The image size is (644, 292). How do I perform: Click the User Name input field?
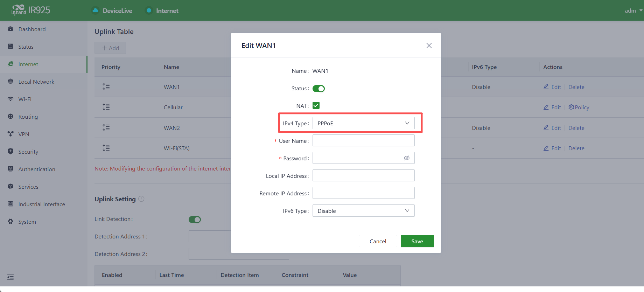point(363,141)
